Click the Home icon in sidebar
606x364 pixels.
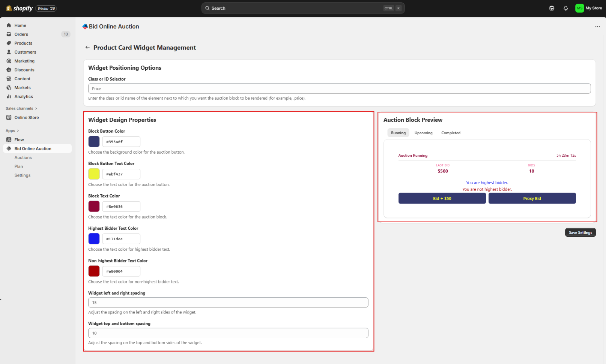click(x=9, y=25)
